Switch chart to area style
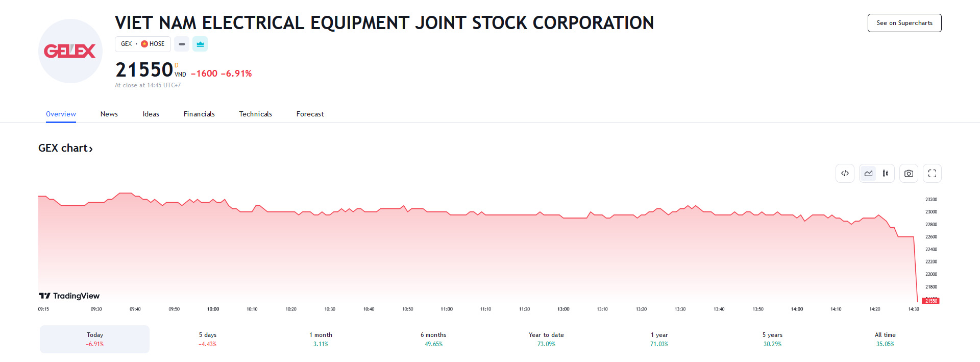980x362 pixels. click(x=868, y=174)
